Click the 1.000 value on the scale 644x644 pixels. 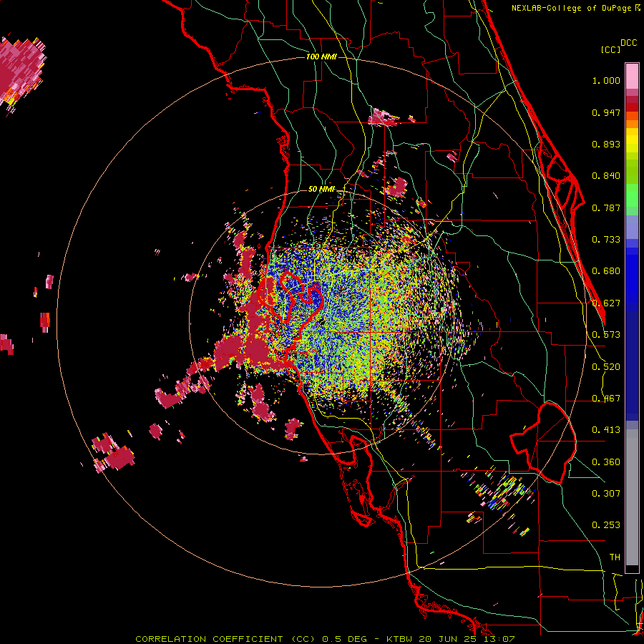(606, 80)
